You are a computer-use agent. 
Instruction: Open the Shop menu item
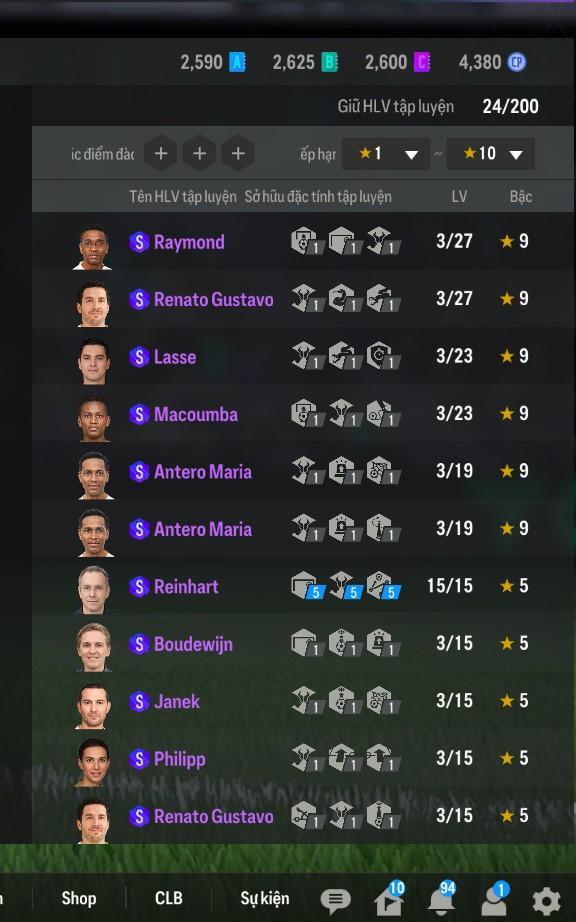(79, 898)
